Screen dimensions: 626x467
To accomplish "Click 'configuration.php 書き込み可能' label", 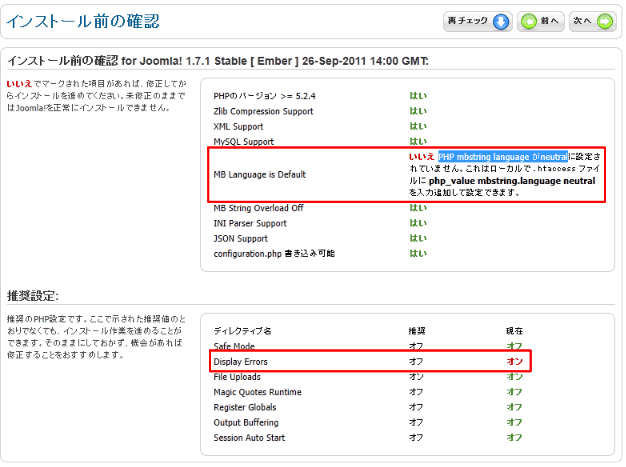I will (x=274, y=253).
